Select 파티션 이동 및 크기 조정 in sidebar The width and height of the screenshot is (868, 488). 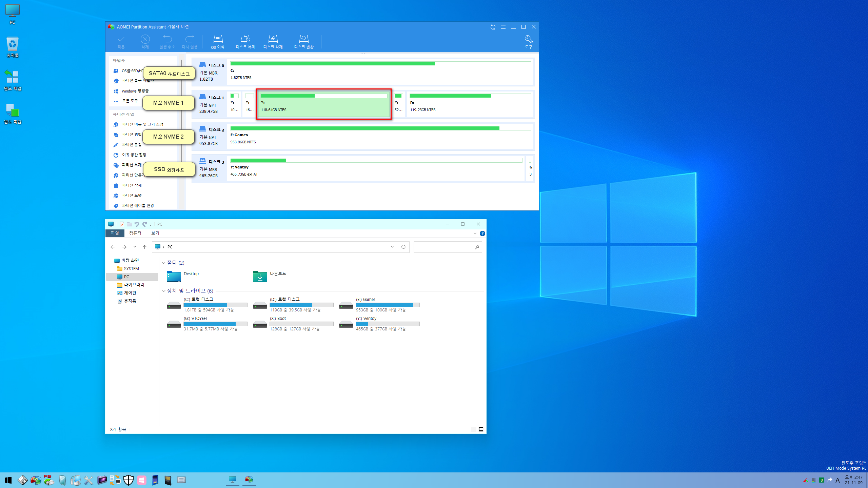pyautogui.click(x=142, y=124)
